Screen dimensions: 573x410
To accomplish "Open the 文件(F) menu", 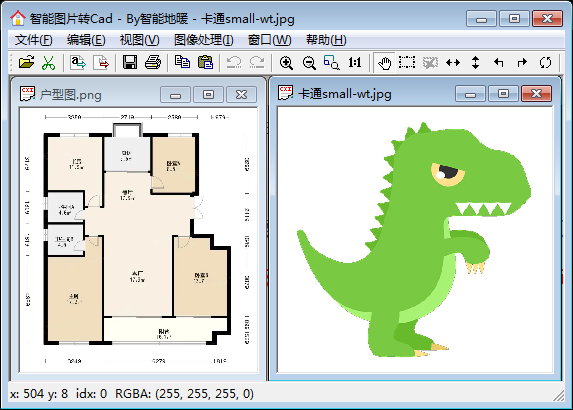I will [33, 39].
